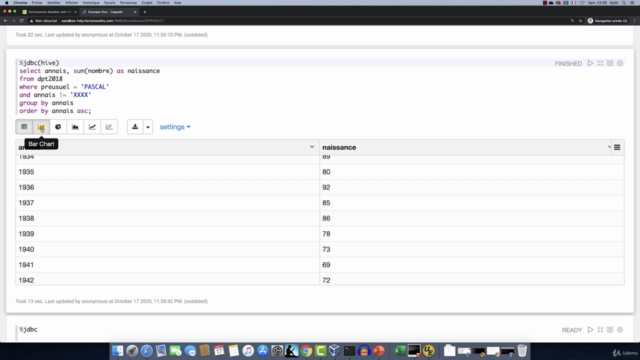The image size is (640, 360).
Task: Open the Navigation privée profile button
Action: (x=607, y=21)
